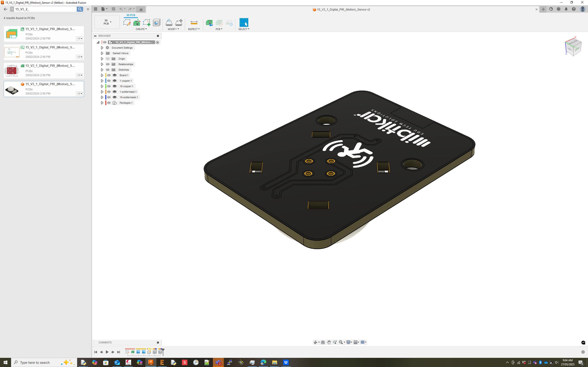Click the Measure ruler icon under Inspect

(x=194, y=22)
